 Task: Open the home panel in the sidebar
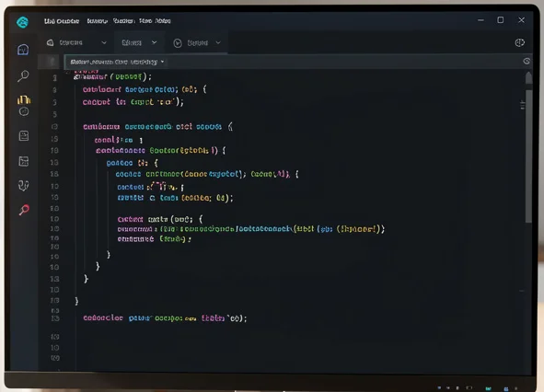coord(23,50)
